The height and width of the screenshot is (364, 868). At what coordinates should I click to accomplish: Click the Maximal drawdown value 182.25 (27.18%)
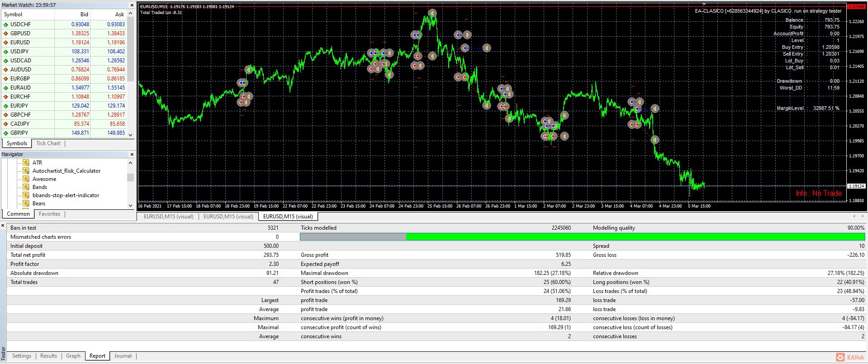click(552, 273)
